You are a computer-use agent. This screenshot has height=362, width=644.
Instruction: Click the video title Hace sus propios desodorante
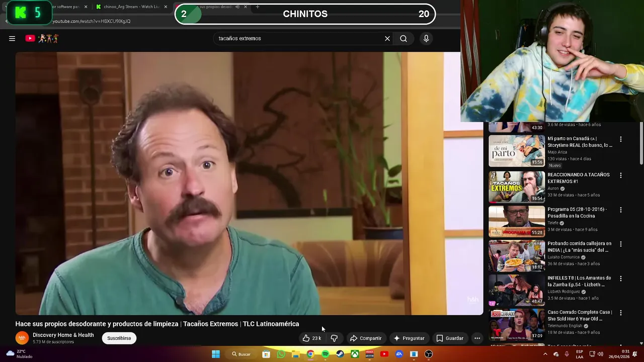[x=157, y=324]
